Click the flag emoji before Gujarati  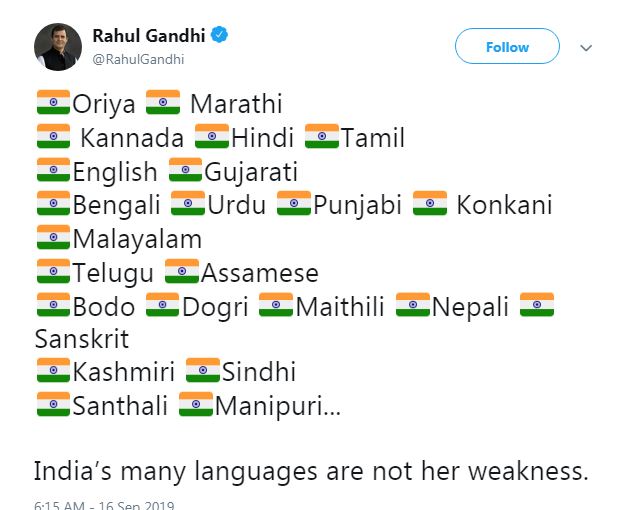pos(186,171)
